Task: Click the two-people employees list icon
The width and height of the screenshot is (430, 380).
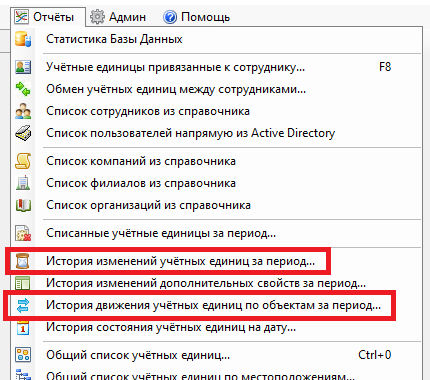Action: 23,111
